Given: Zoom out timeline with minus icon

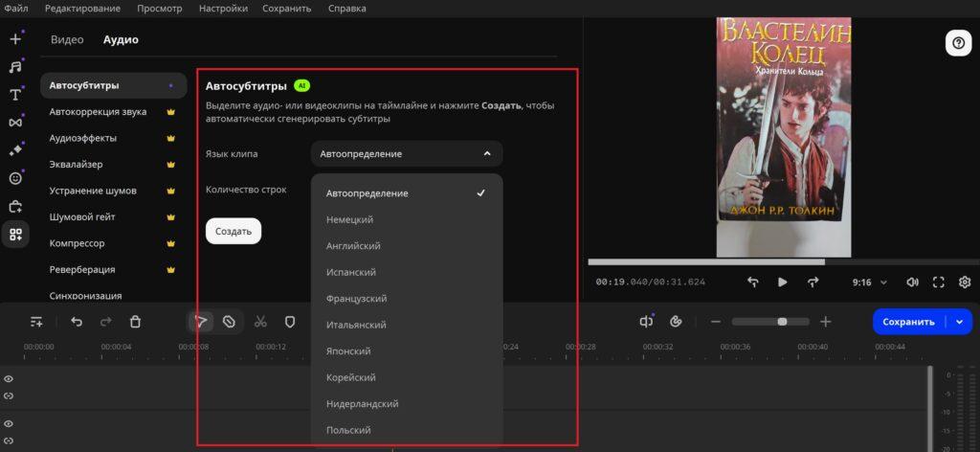Looking at the screenshot, I should pos(716,322).
